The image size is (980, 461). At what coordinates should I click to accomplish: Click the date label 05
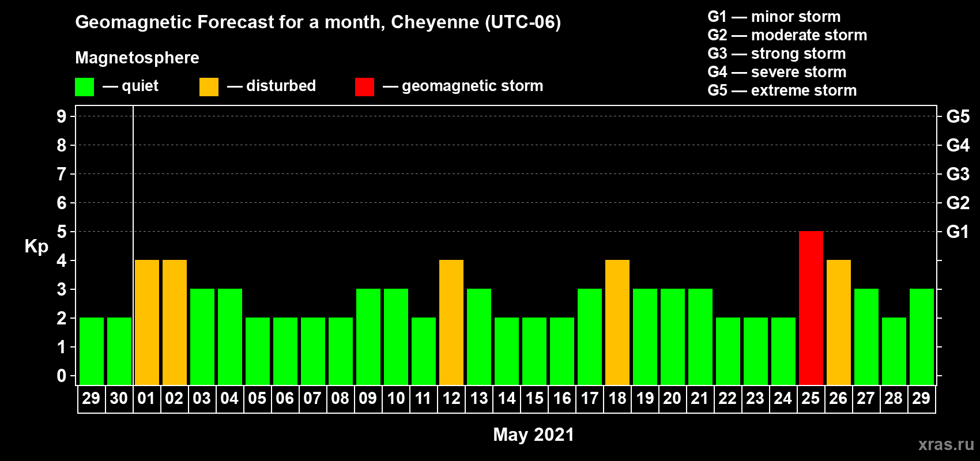click(257, 398)
